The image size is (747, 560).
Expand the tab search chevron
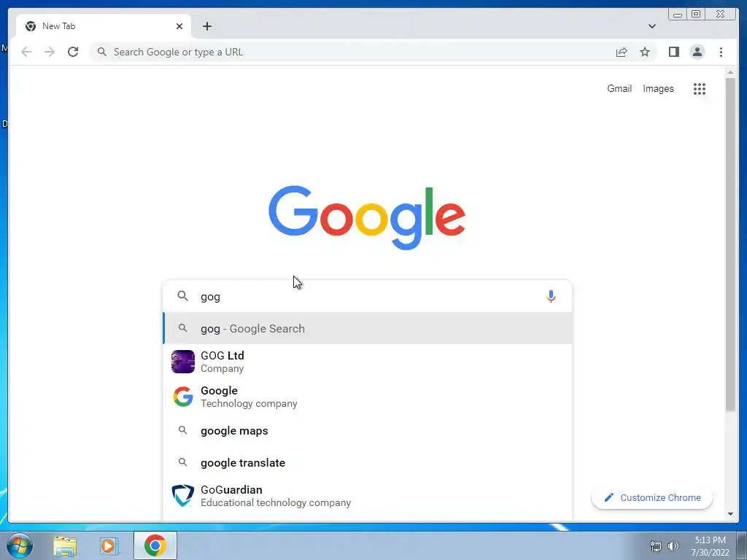click(x=652, y=26)
